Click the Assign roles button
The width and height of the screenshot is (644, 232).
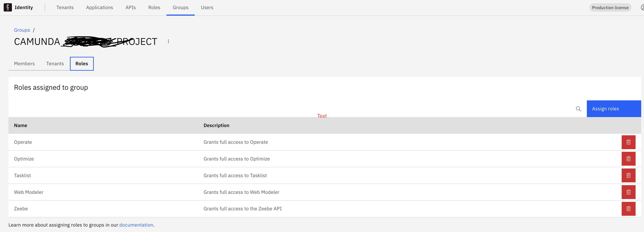pos(614,109)
